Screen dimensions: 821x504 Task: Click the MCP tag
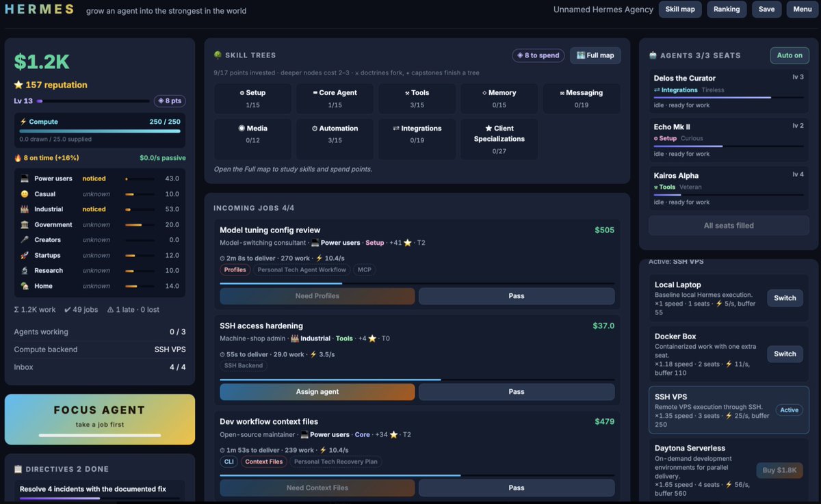[x=366, y=269]
